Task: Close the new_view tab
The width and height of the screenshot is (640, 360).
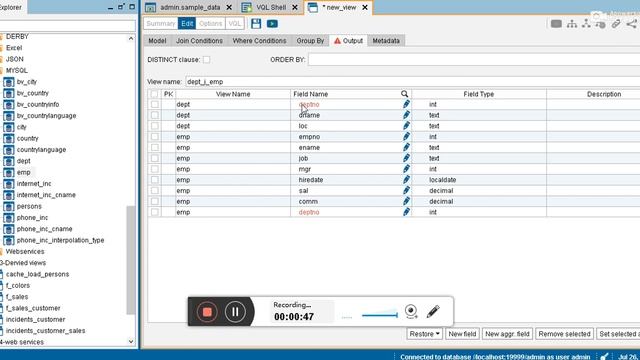Action: (365, 7)
